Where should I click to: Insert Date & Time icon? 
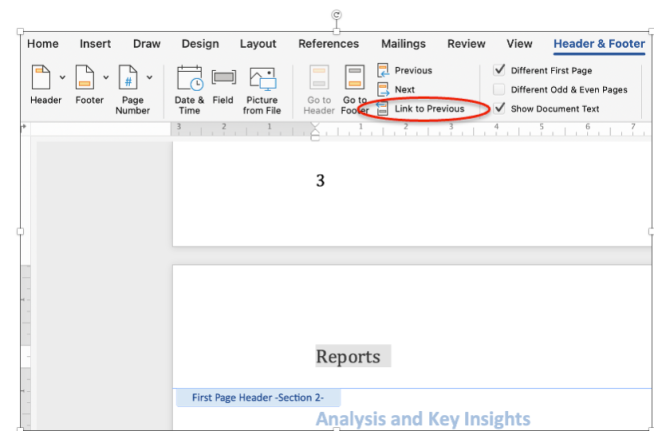(x=189, y=79)
